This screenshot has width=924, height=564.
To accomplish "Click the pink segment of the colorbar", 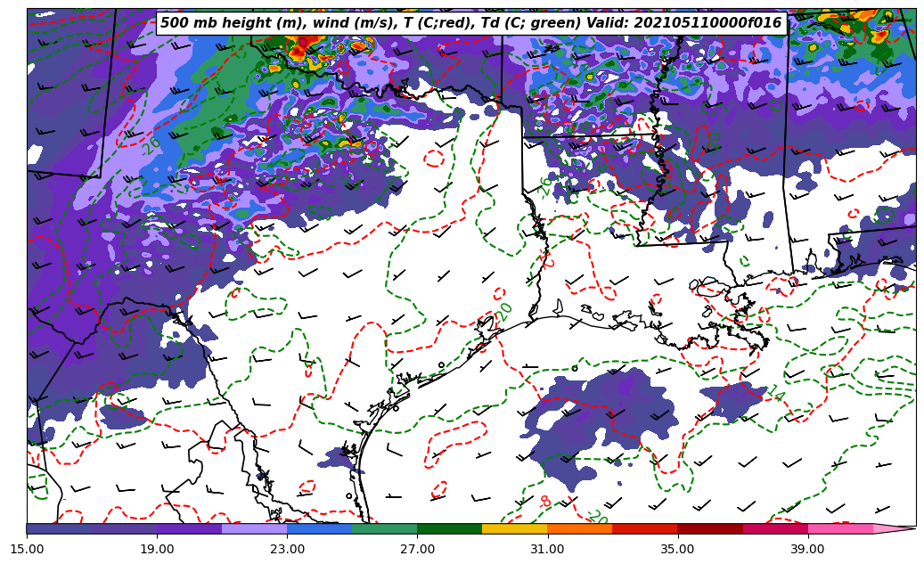I will click(839, 528).
